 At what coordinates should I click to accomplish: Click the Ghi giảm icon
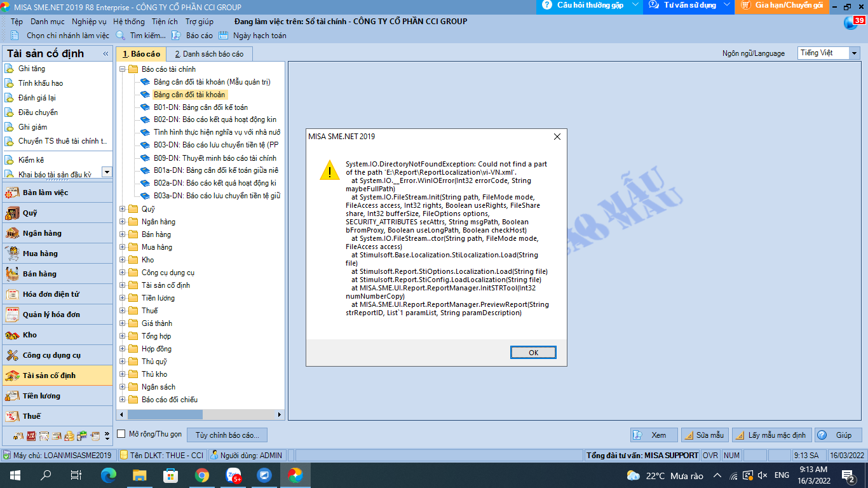[x=10, y=127]
